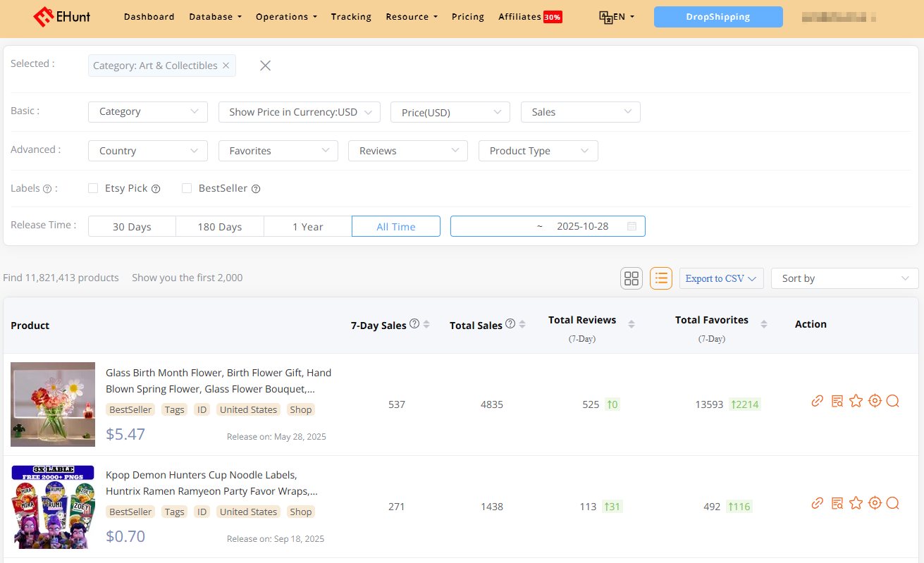Open the Product Type filter dropdown
This screenshot has height=563, width=924.
point(538,150)
